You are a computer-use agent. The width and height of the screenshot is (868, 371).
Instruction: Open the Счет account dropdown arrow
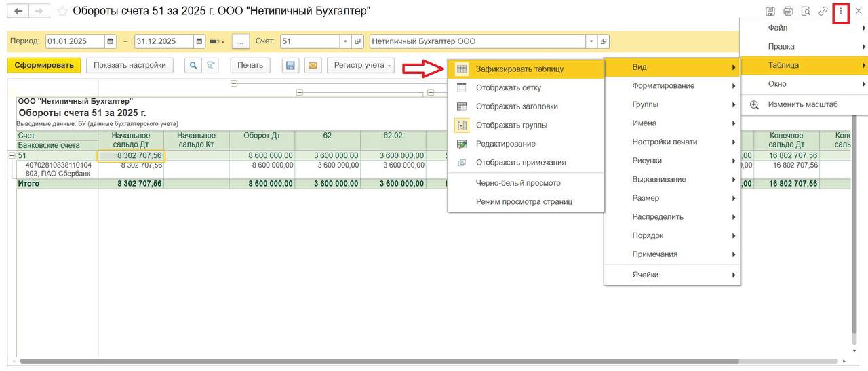pos(345,41)
